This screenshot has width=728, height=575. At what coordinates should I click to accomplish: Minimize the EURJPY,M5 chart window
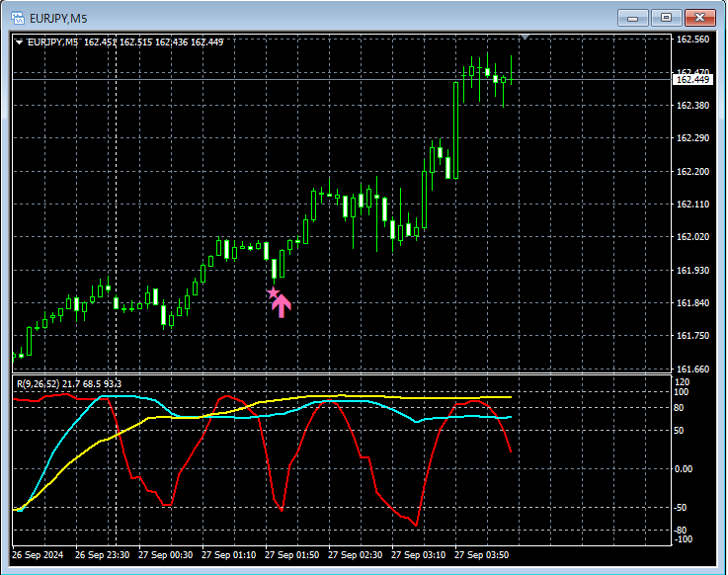pyautogui.click(x=632, y=18)
